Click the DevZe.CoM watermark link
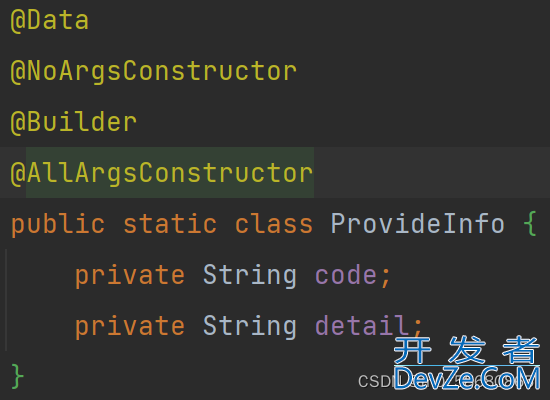Image resolution: width=550 pixels, height=400 pixels. point(467,378)
